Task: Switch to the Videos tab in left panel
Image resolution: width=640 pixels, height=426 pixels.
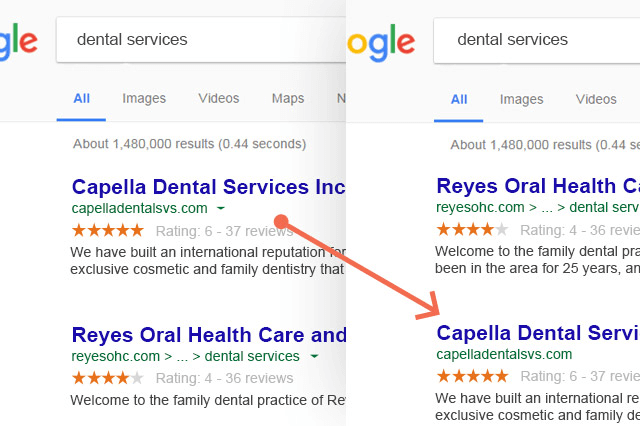Action: (219, 98)
